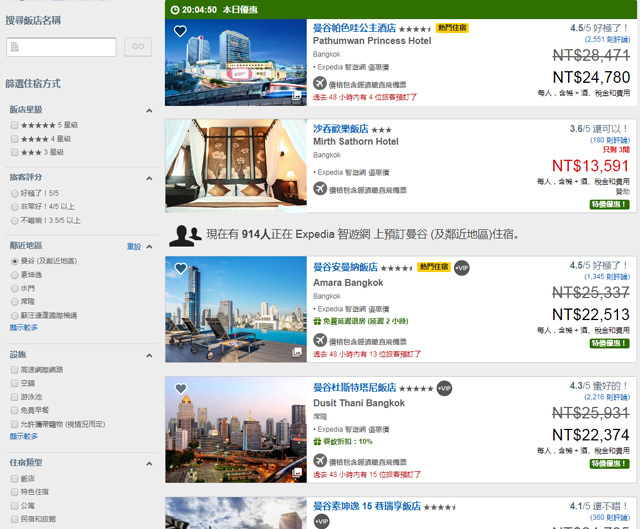Click airplane flight icon for Dusit Thani Bangkok
This screenshot has height=529, width=640.
[320, 460]
